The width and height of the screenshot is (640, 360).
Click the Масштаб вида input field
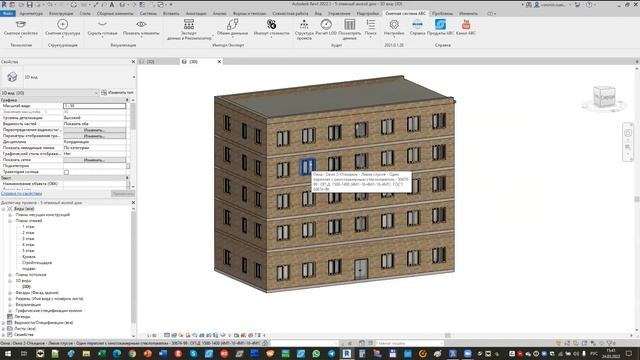[94, 106]
